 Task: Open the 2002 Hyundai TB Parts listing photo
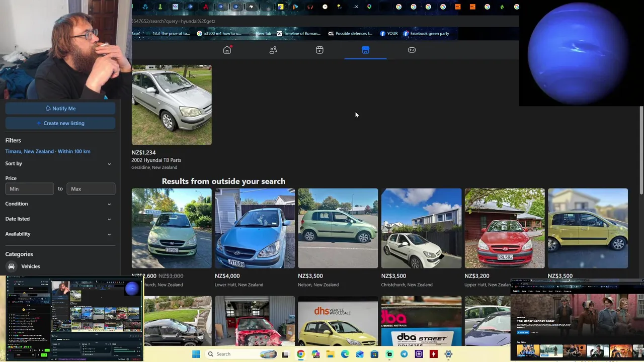coord(172,105)
